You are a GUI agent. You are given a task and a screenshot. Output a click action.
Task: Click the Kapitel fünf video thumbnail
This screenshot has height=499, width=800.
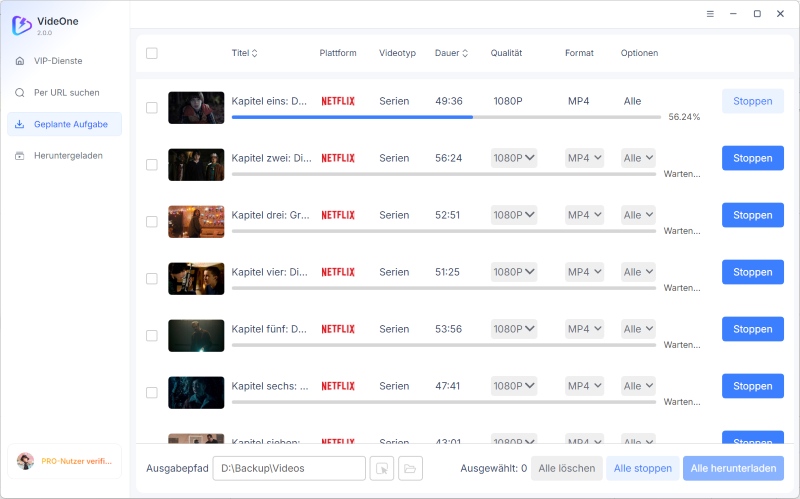tap(196, 336)
